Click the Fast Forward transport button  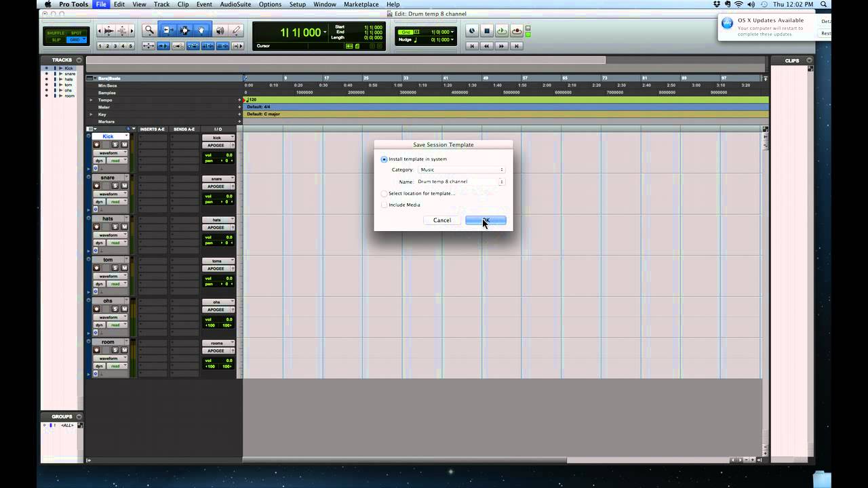click(502, 46)
